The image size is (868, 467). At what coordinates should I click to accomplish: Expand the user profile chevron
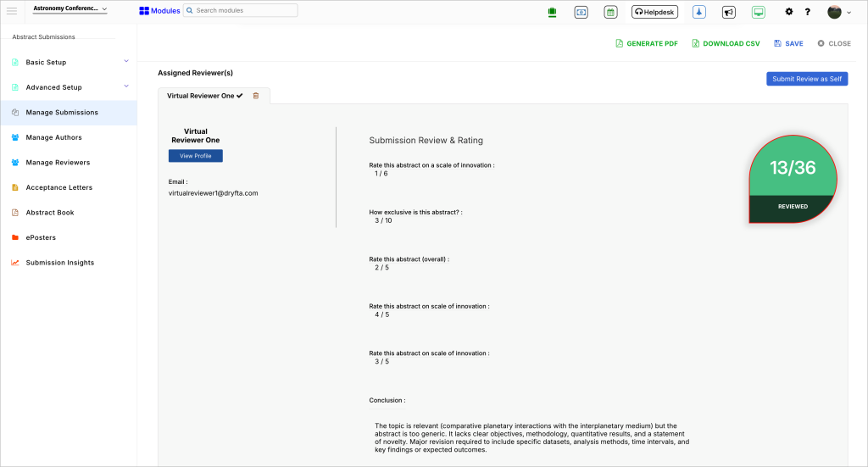[x=849, y=13]
